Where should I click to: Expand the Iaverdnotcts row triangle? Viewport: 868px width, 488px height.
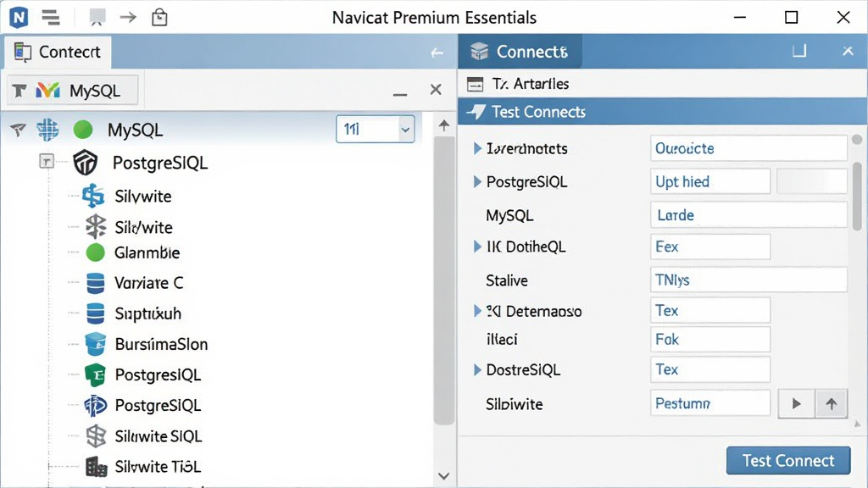[x=477, y=148]
